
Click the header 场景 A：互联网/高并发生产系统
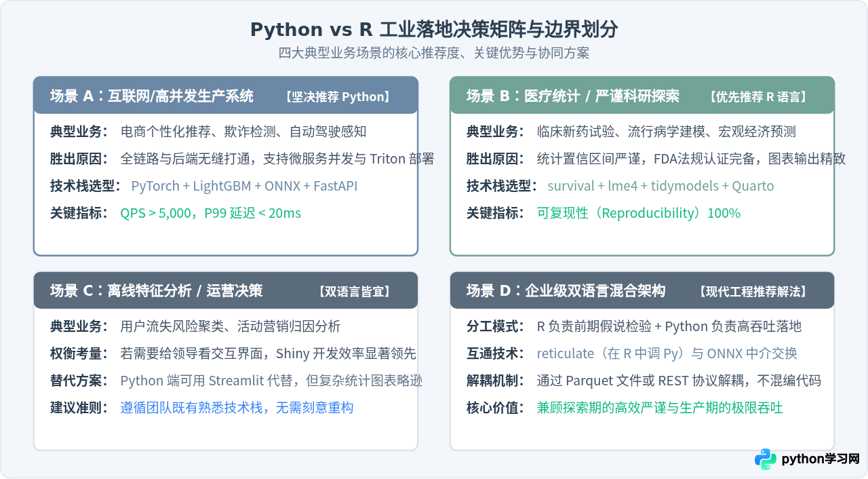pyautogui.click(x=152, y=96)
